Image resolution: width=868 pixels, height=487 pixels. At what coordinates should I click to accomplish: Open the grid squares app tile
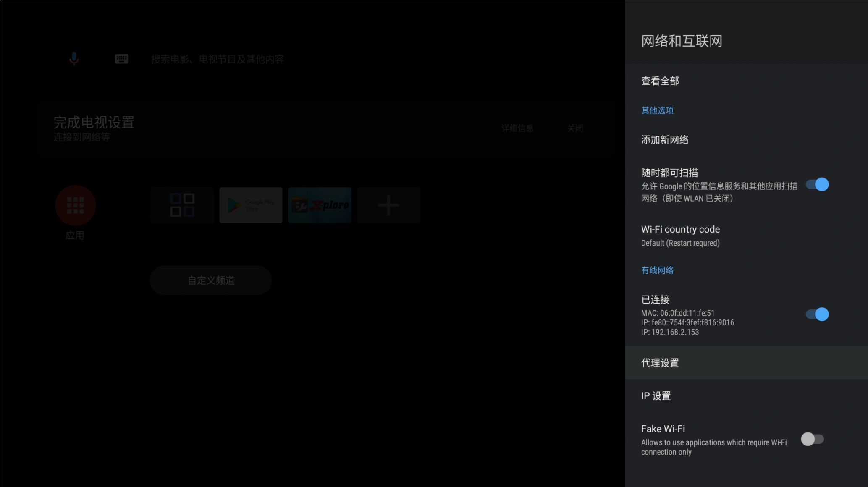182,205
